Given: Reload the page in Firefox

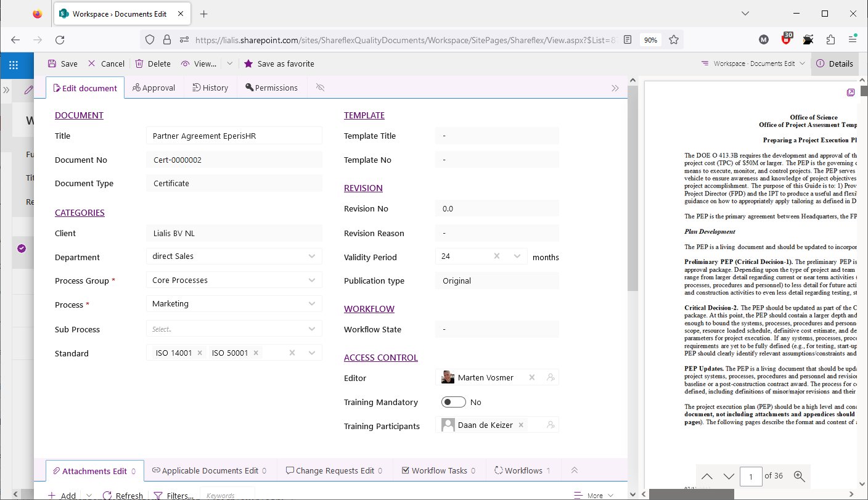Looking at the screenshot, I should pyautogui.click(x=60, y=39).
